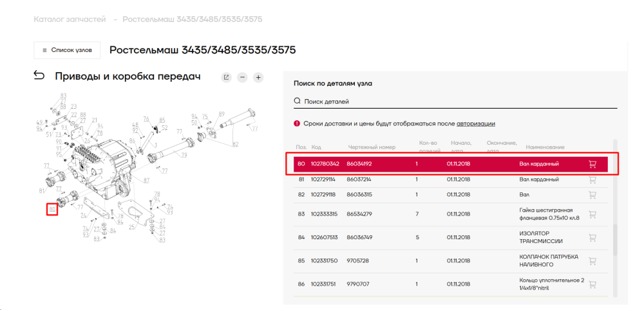Screen dimensions: 644x310
Task: Click drawing number 9790707
Action: (x=357, y=284)
